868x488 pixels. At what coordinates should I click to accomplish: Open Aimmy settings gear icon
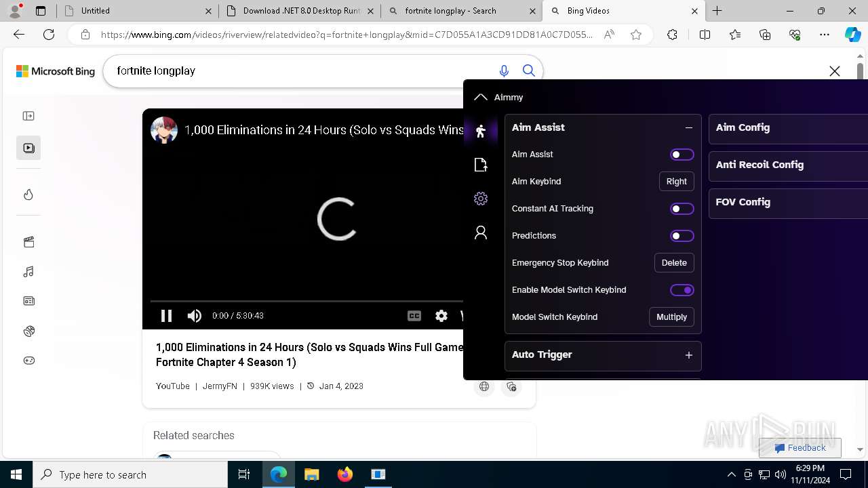[x=481, y=199]
